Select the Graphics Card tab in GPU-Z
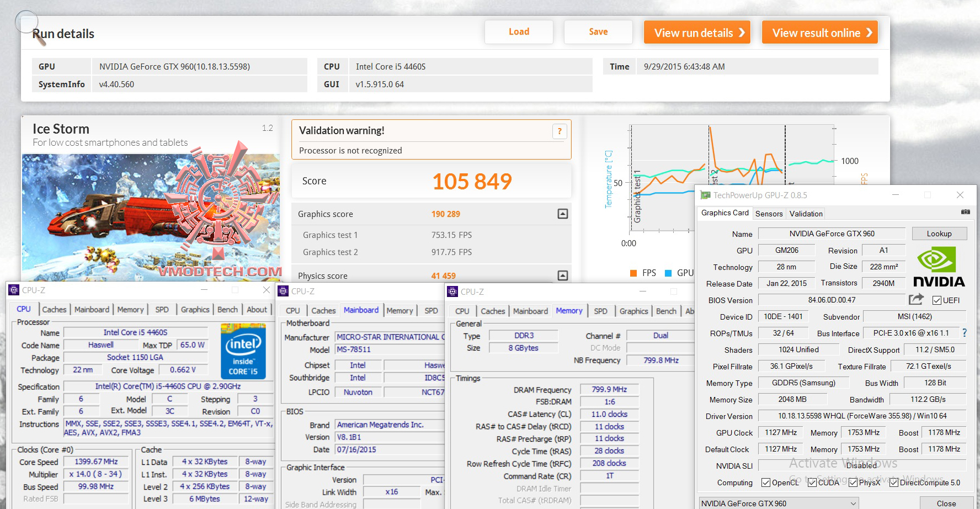 725,213
